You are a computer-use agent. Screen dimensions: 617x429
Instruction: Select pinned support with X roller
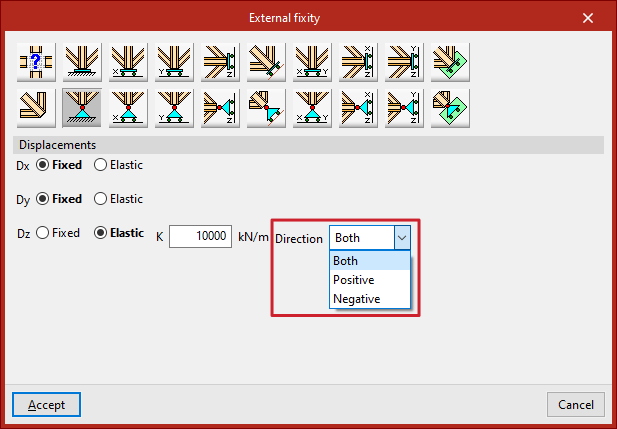(128, 108)
